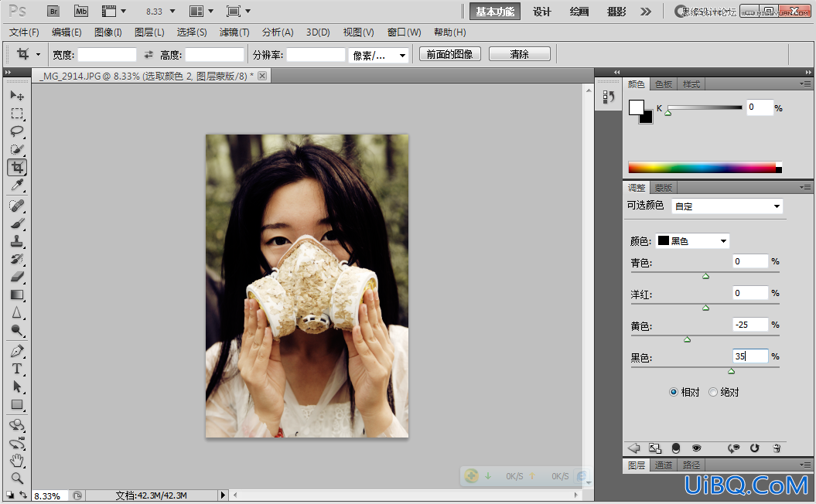Expand more workspaces chevron
Viewport: 816px width, 504px height.
pos(645,12)
